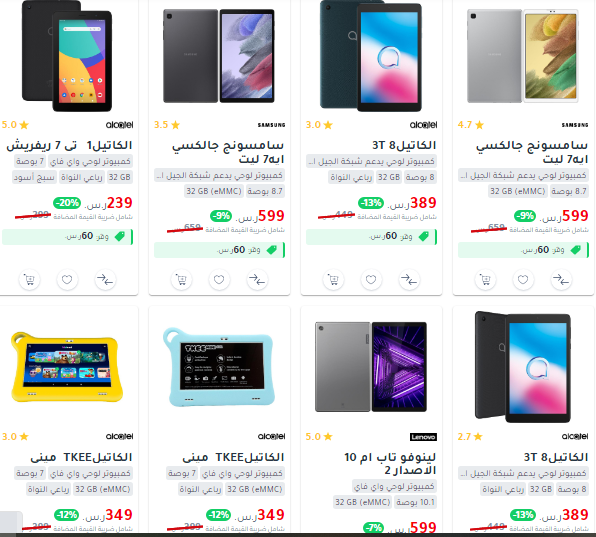Add 3.0-star Alcatel 3T 8 to cart
This screenshot has height=537, width=596.
[333, 280]
